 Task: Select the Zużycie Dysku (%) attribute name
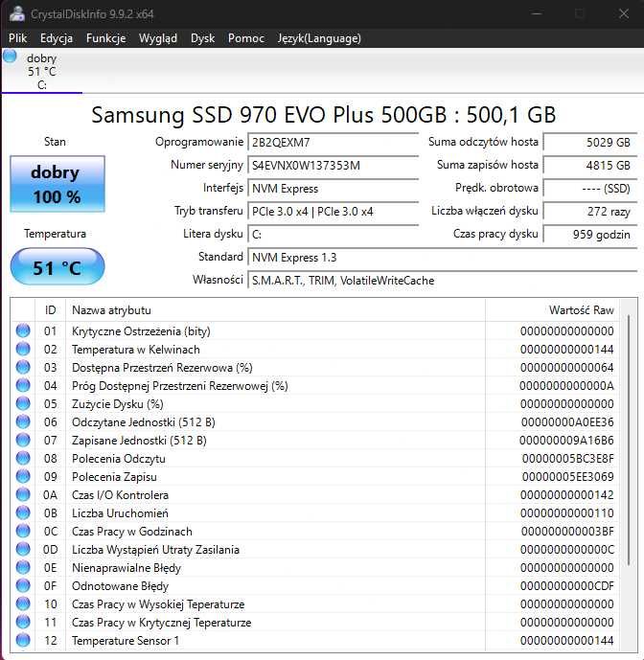[118, 404]
